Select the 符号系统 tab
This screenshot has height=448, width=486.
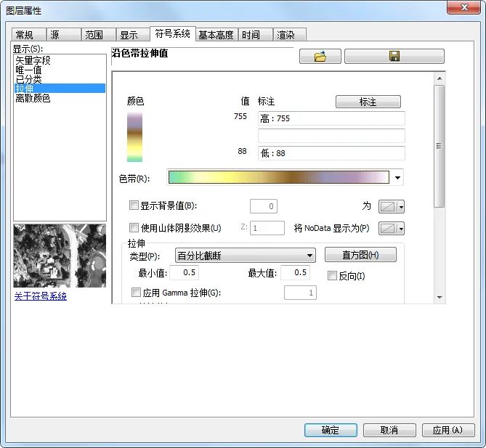tap(173, 33)
